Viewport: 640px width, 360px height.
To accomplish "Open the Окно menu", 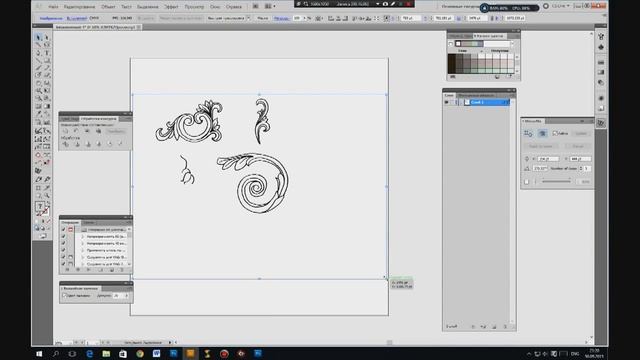I will coord(215,7).
